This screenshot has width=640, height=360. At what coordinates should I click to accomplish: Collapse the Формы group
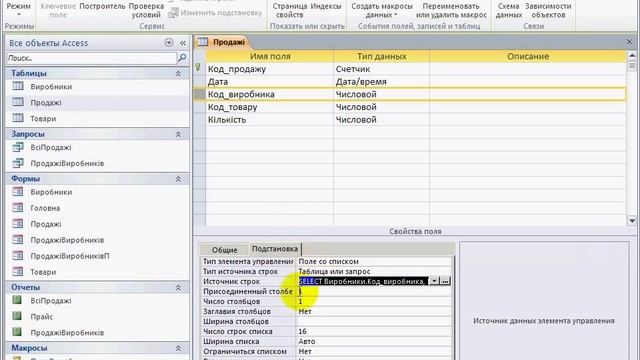click(178, 179)
